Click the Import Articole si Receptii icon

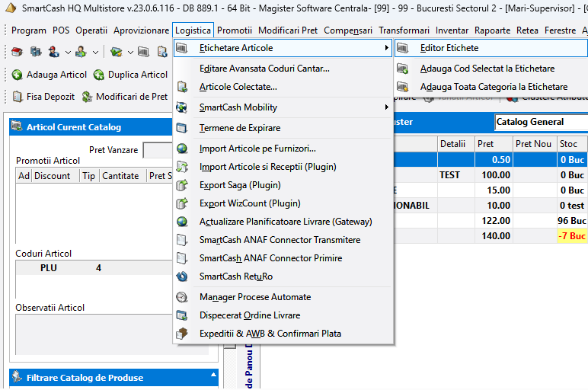(x=182, y=167)
